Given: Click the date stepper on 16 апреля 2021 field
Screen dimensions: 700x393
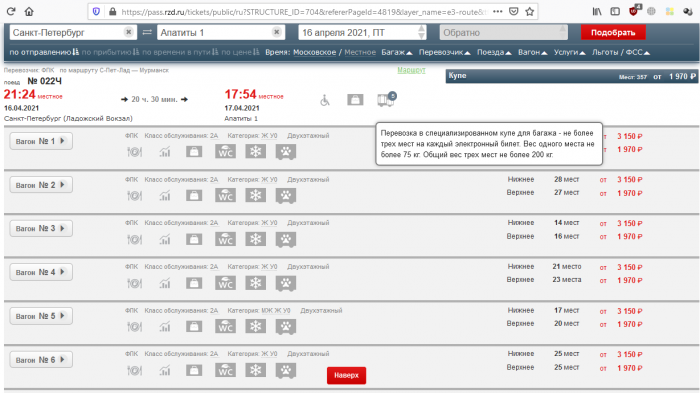Looking at the screenshot, I should (421, 32).
